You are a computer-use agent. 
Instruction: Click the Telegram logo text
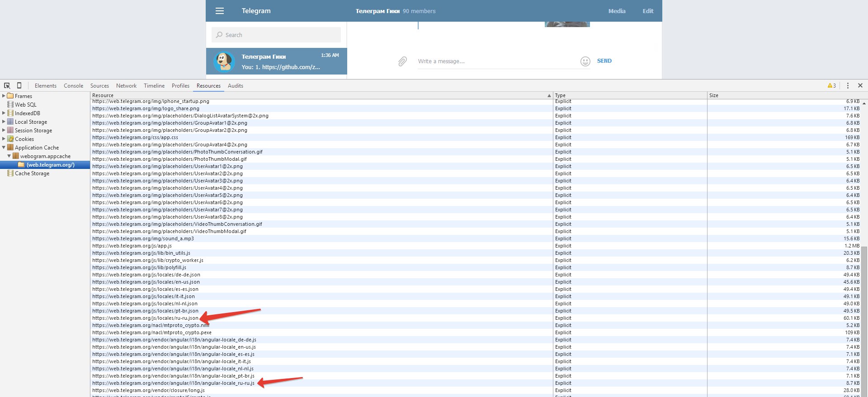click(x=256, y=11)
